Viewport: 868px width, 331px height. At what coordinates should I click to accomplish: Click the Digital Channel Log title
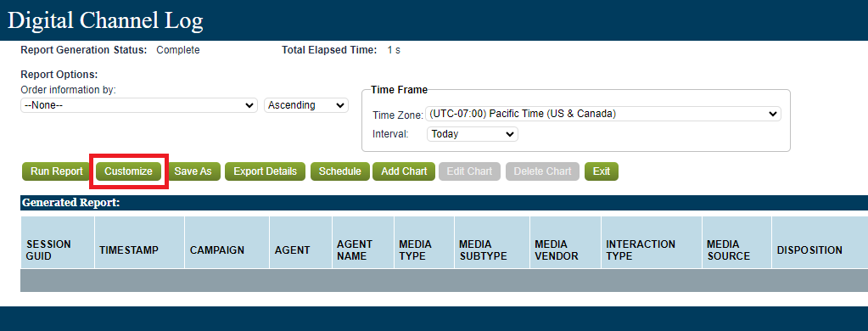[x=105, y=20]
